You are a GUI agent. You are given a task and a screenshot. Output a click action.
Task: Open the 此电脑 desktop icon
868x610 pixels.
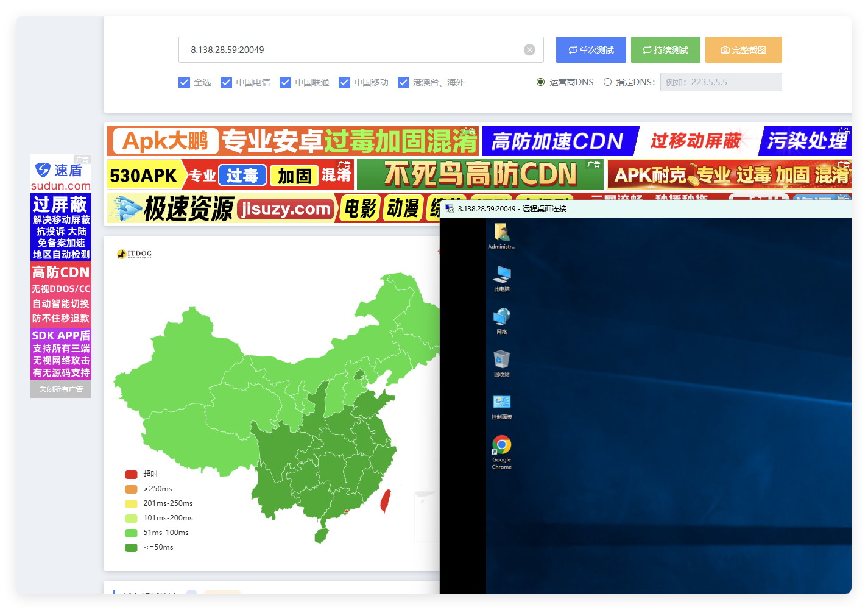click(501, 275)
